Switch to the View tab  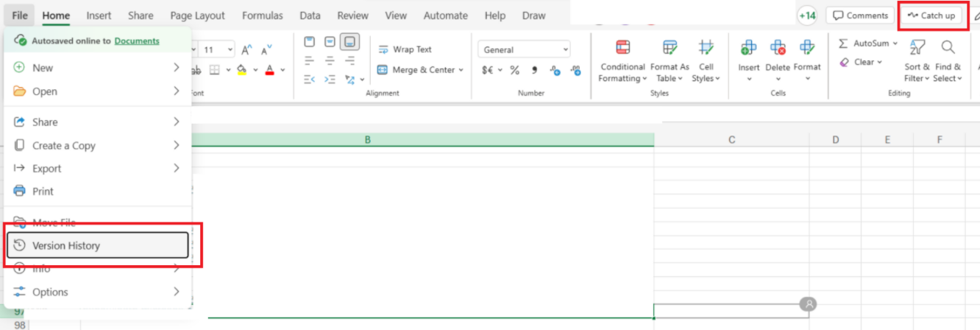pyautogui.click(x=396, y=15)
